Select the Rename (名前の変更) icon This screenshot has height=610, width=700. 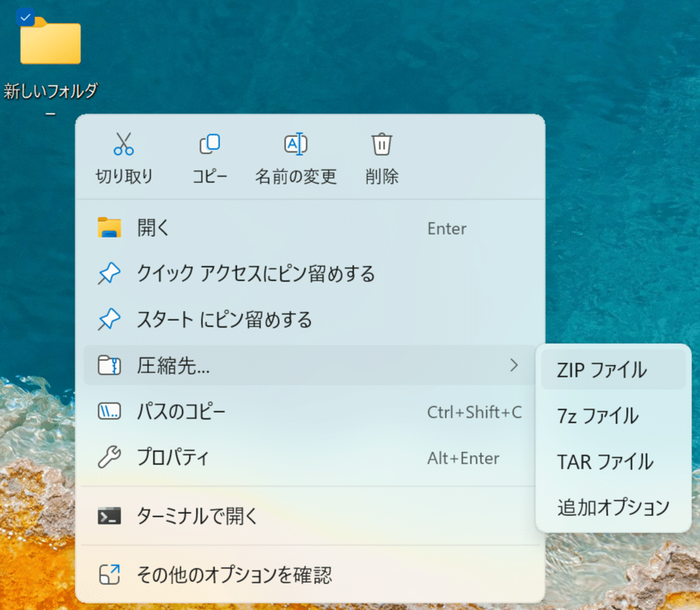pos(295,144)
